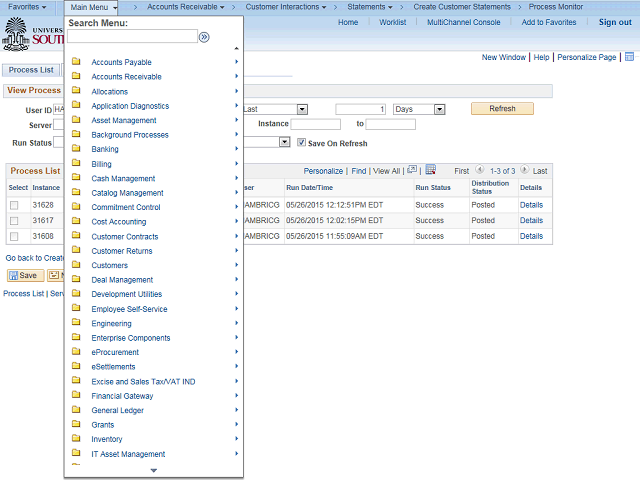
Task: Toggle Save On Refresh checkbox
Action: tap(301, 143)
